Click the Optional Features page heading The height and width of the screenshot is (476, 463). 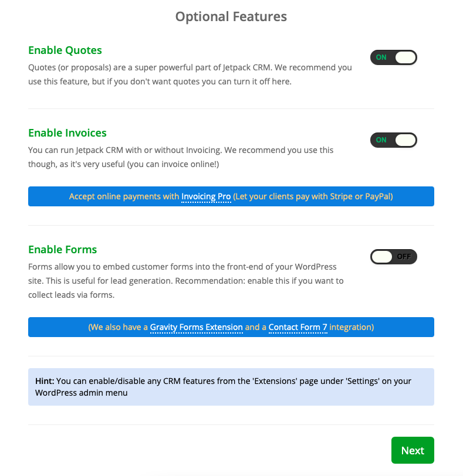click(x=231, y=16)
